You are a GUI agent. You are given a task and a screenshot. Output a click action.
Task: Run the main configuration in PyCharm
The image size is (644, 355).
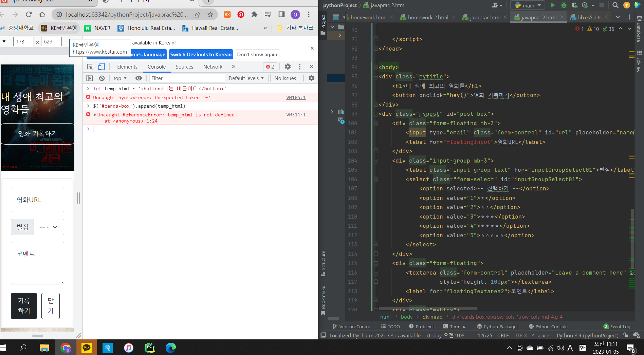tap(553, 5)
